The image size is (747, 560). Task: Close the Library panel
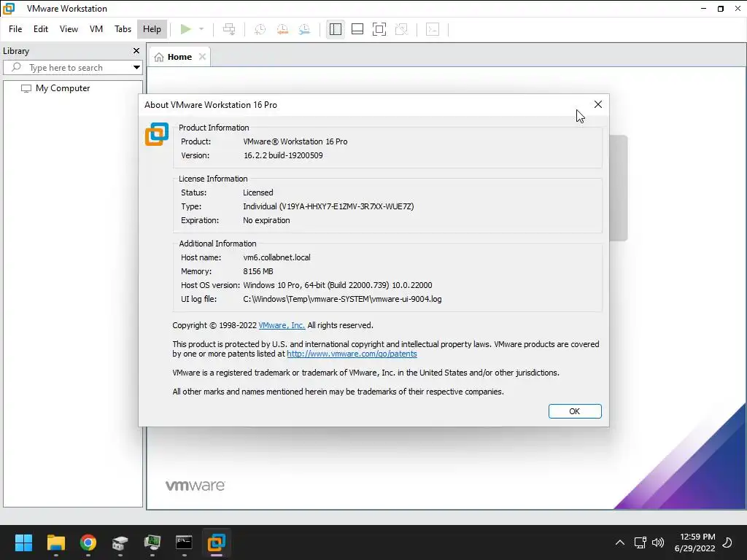(136, 50)
